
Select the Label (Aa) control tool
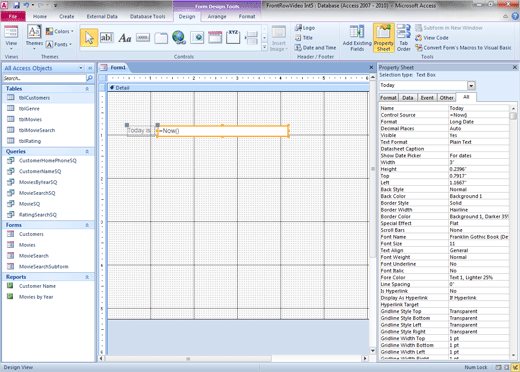pyautogui.click(x=125, y=38)
